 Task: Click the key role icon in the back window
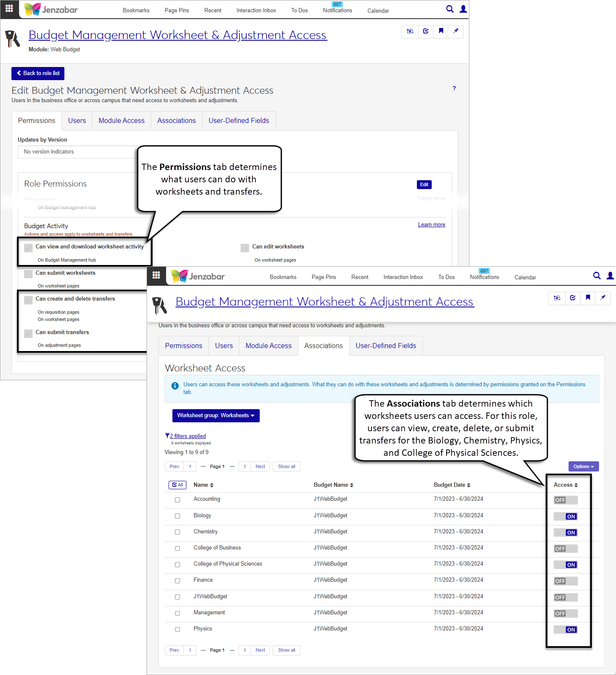click(x=13, y=39)
